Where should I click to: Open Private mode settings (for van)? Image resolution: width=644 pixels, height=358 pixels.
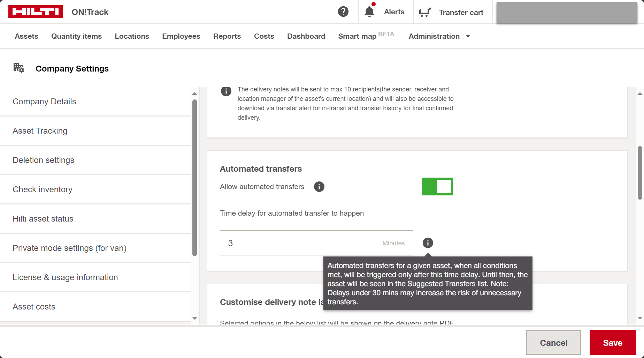(70, 248)
